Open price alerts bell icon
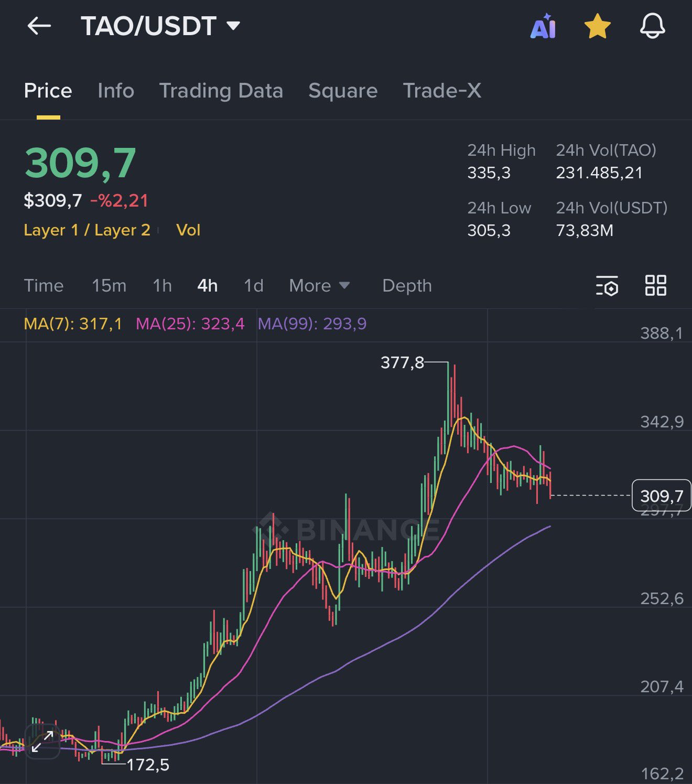The image size is (692, 784). (x=652, y=26)
